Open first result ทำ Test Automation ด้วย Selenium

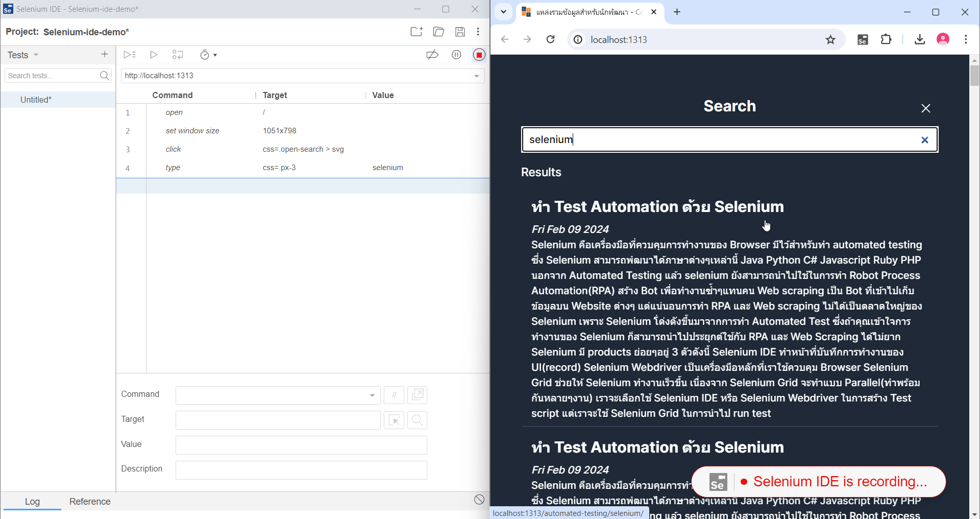tap(657, 206)
